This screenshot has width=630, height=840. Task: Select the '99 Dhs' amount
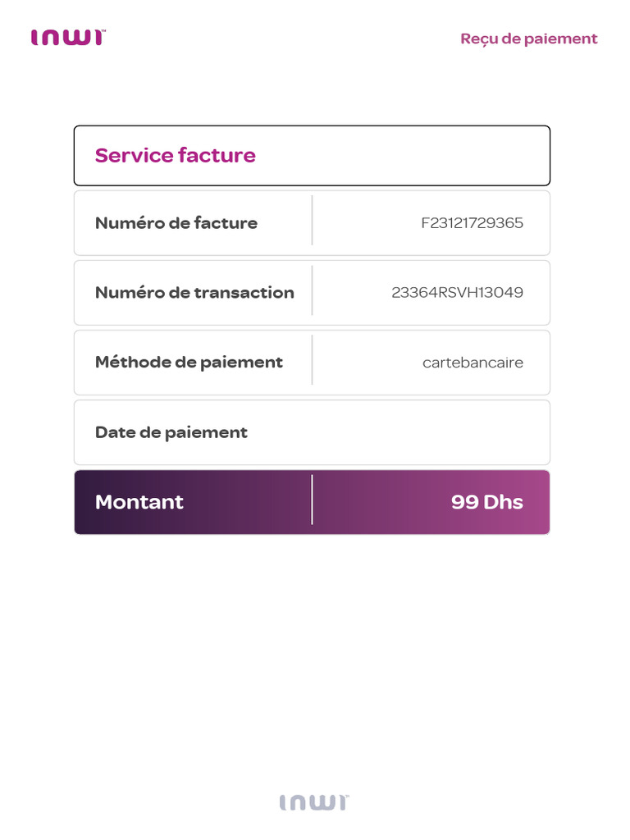click(486, 502)
